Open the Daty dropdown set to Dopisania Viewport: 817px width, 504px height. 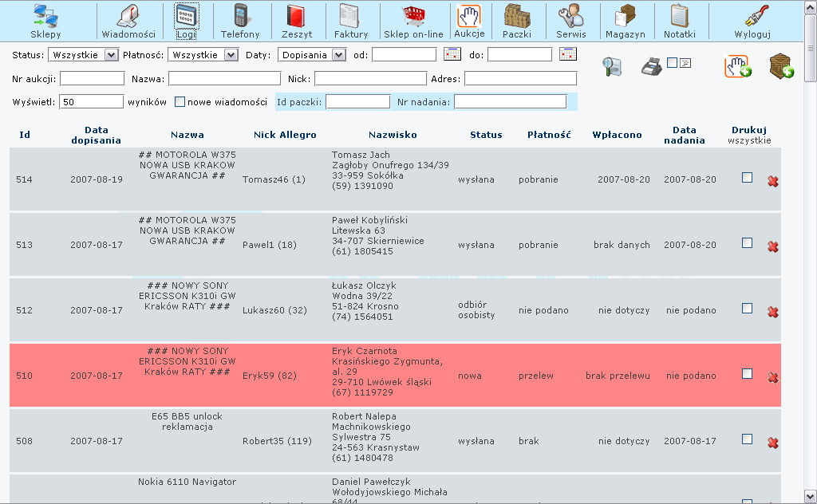312,55
